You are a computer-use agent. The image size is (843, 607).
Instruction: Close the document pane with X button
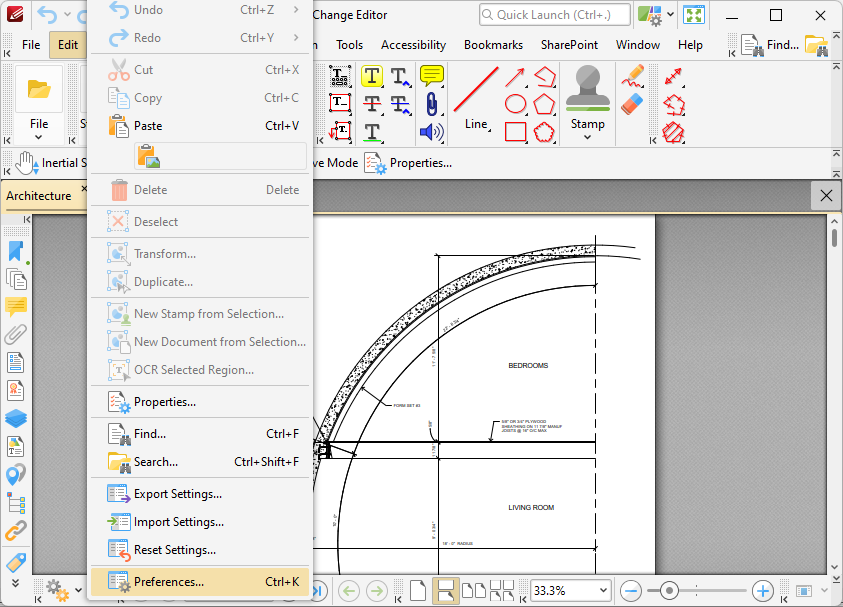[x=826, y=196]
